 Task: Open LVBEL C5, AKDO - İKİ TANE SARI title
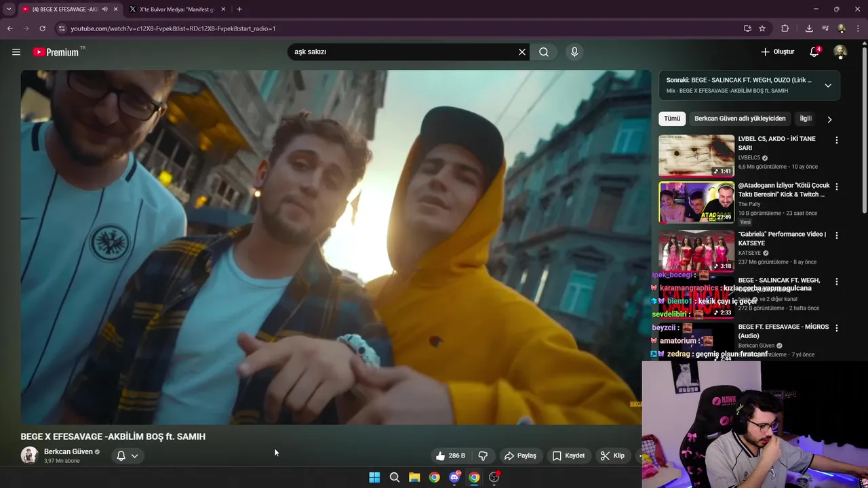click(x=777, y=143)
